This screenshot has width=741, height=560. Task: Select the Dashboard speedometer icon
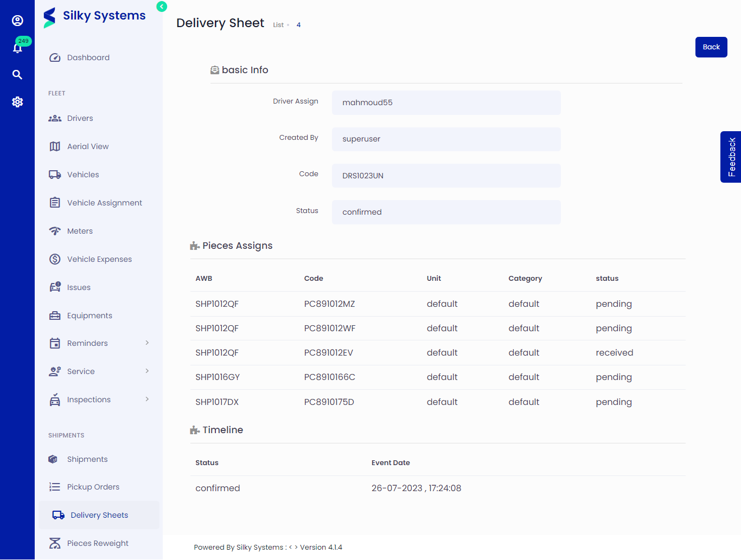click(x=54, y=57)
